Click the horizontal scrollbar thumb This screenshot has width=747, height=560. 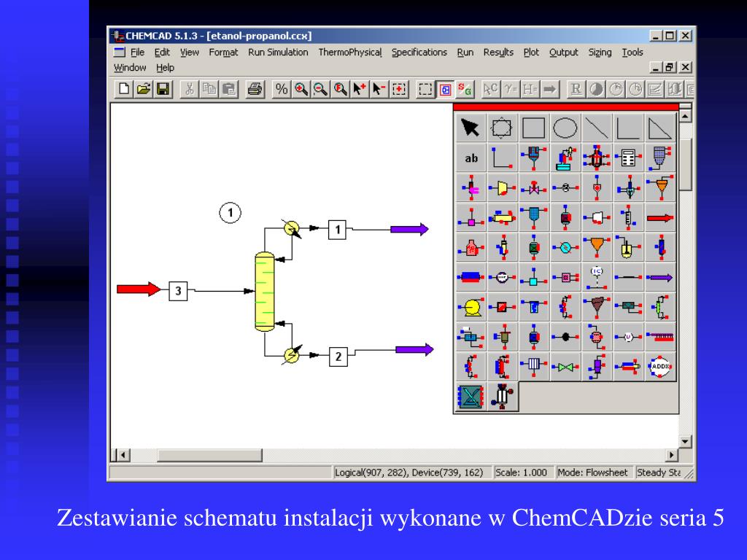(x=209, y=455)
